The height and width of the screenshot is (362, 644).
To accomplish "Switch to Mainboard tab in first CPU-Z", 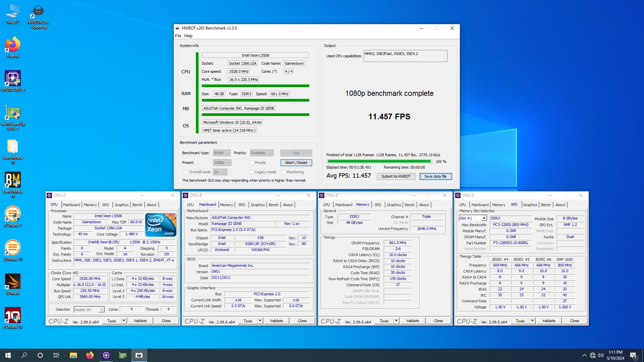I will (71, 205).
